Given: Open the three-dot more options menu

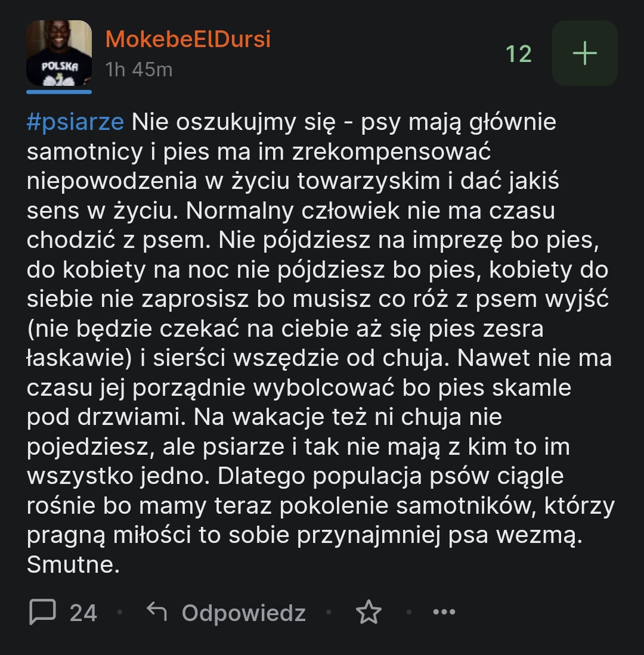Looking at the screenshot, I should click(x=444, y=612).
